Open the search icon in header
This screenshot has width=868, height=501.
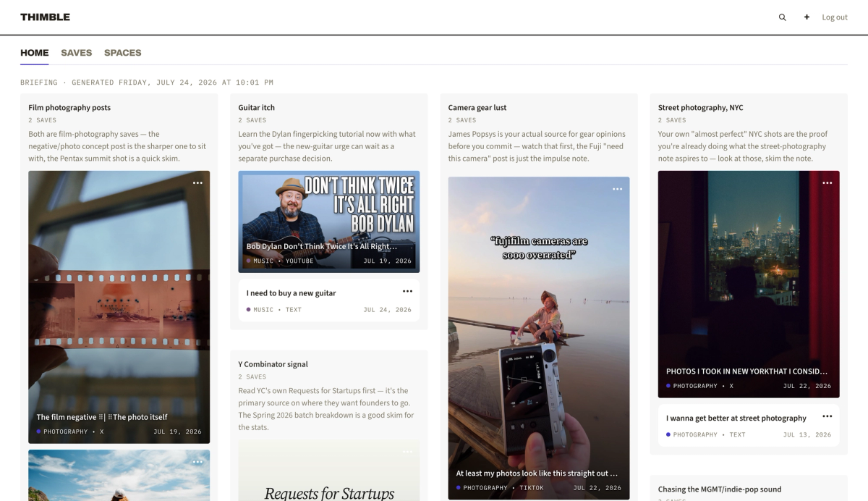click(782, 17)
